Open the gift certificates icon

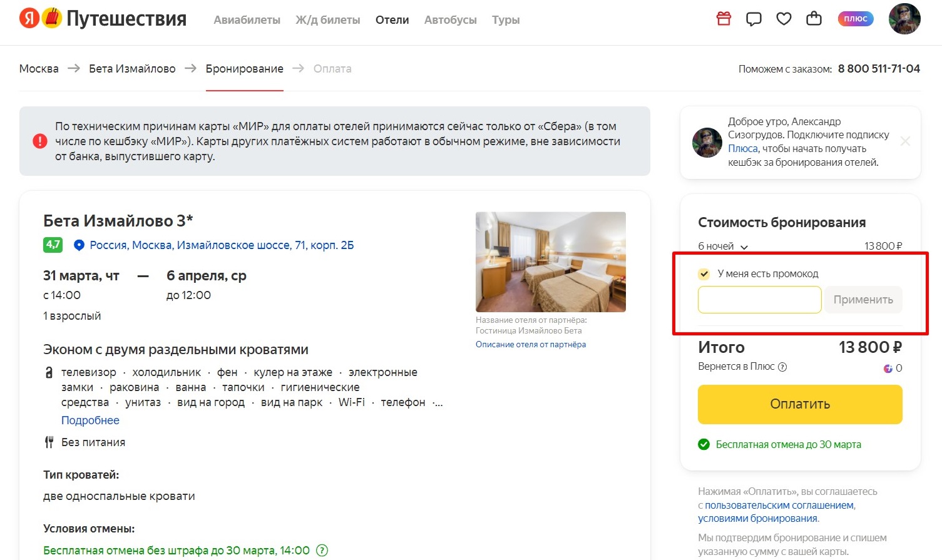(x=724, y=19)
